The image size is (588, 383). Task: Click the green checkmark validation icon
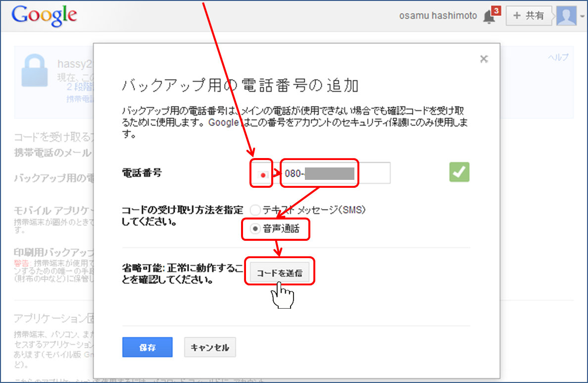click(459, 172)
